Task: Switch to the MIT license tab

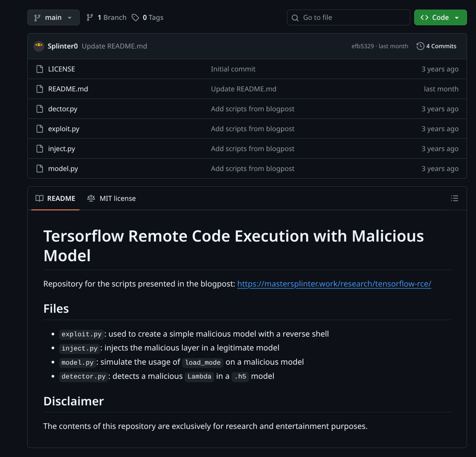Action: 111,198
